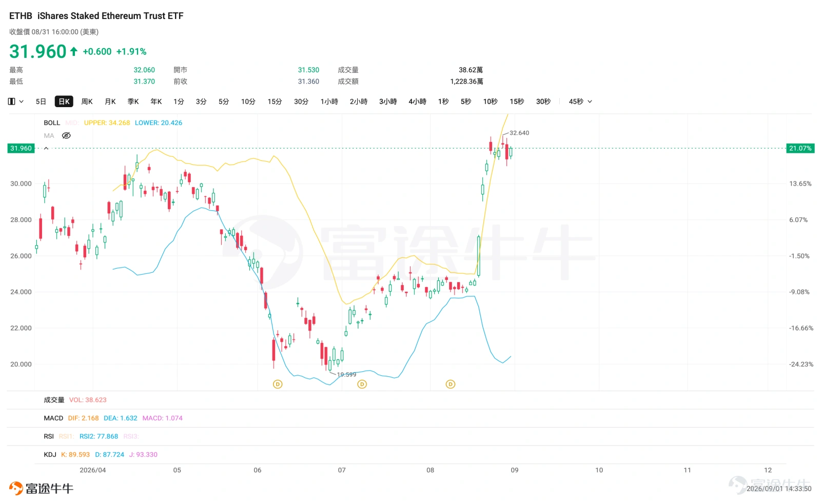
Task: Switch to 15秒 interval
Action: pyautogui.click(x=517, y=102)
